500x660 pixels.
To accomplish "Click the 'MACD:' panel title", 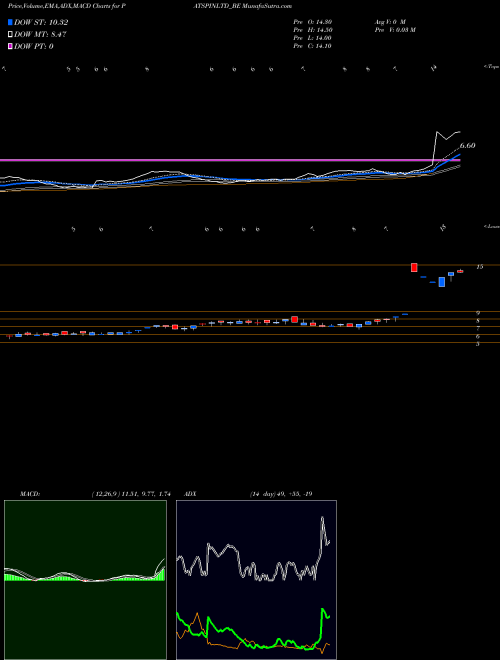I will coord(30,494).
